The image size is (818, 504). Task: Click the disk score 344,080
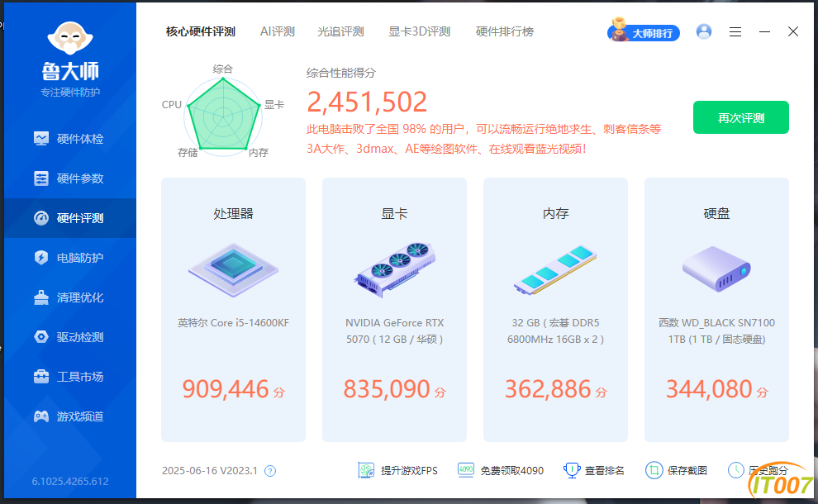click(x=709, y=389)
